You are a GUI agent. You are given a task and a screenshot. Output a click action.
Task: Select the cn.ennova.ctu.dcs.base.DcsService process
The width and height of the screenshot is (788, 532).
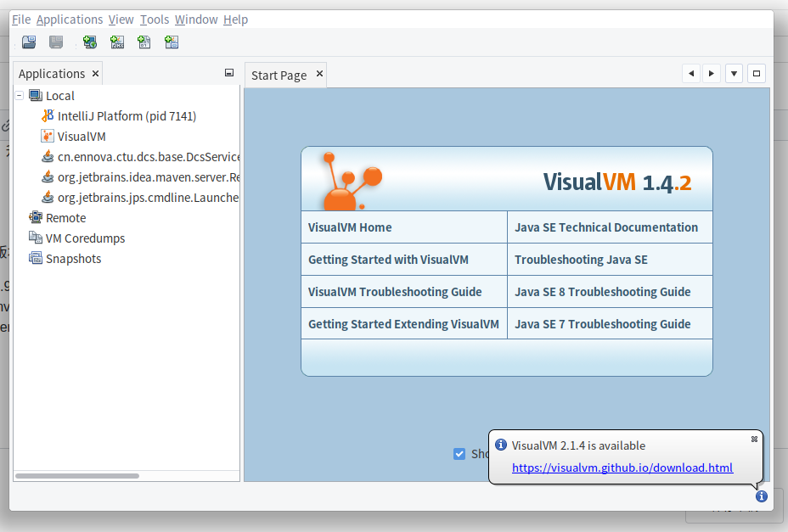point(140,157)
